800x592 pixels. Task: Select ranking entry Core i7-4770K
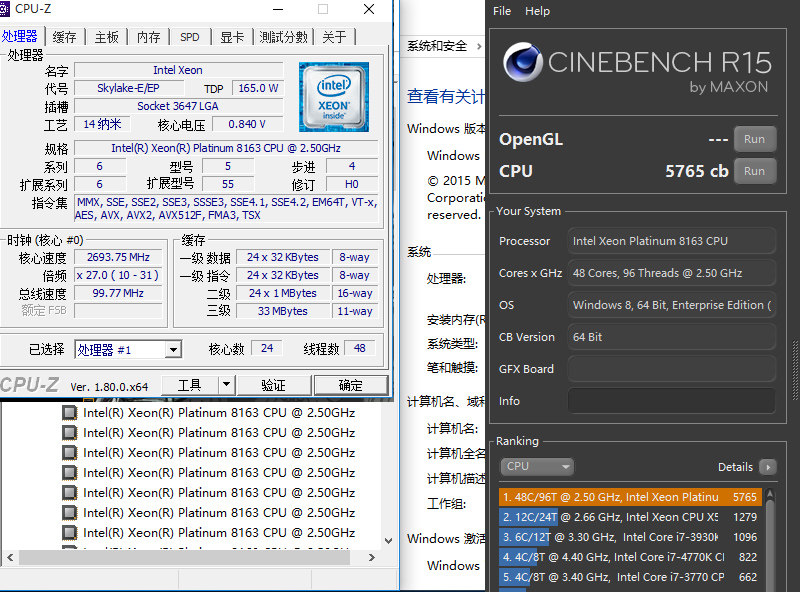(x=630, y=557)
